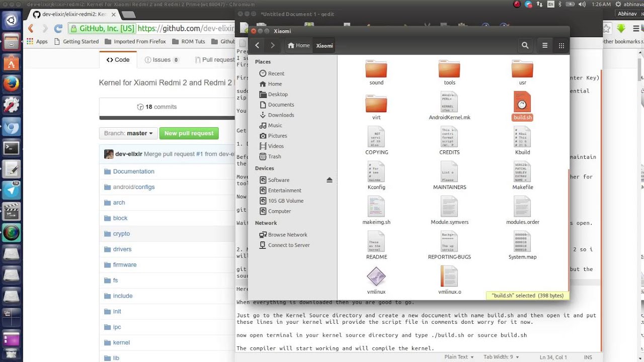Select the COPYING file icon
The height and width of the screenshot is (362, 644).
point(376,137)
